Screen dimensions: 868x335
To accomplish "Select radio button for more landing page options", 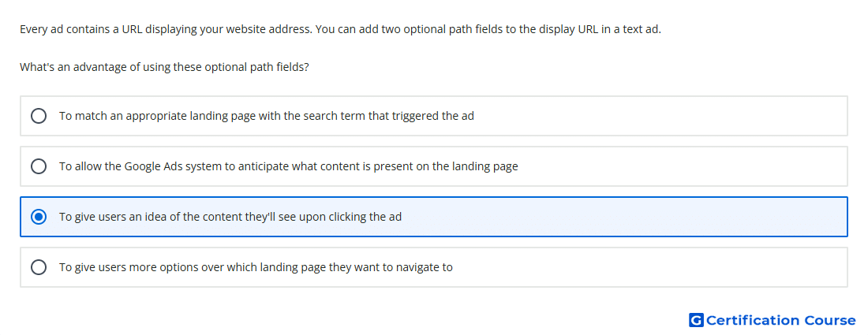I will tap(39, 267).
